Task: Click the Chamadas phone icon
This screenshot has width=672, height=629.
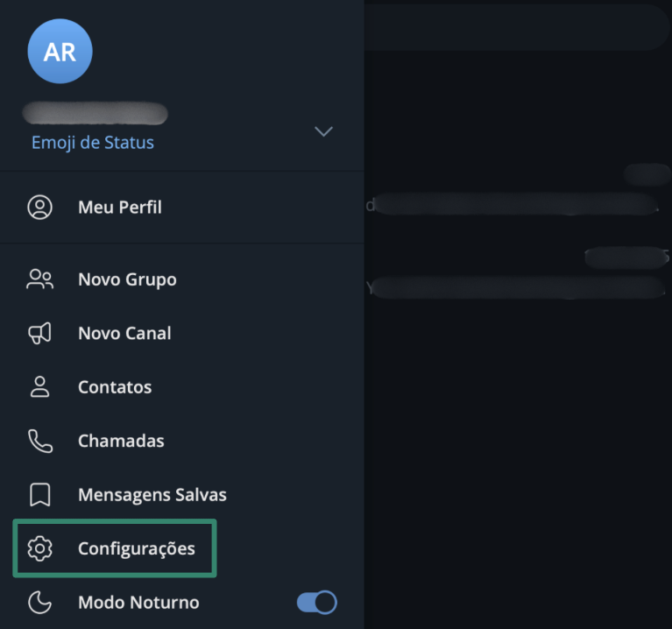Action: pos(40,441)
